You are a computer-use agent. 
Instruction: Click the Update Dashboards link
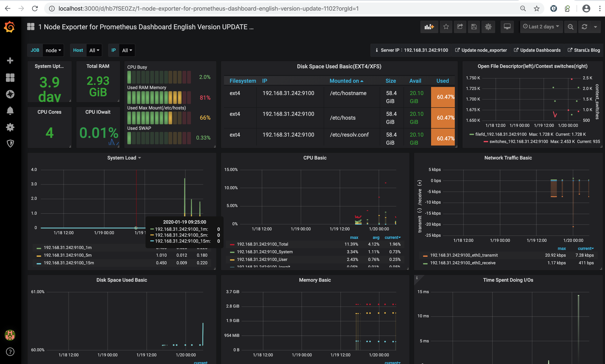click(540, 50)
